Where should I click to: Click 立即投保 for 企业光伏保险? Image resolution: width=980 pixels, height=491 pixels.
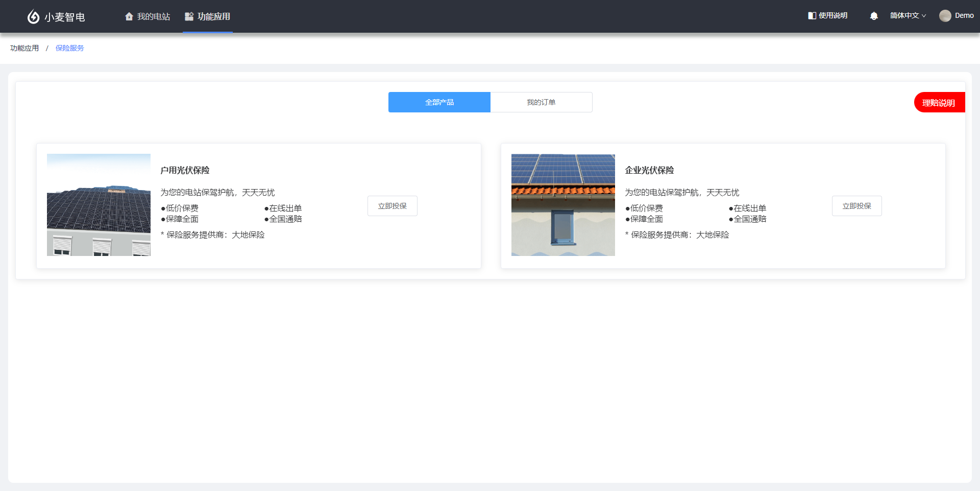pyautogui.click(x=856, y=206)
